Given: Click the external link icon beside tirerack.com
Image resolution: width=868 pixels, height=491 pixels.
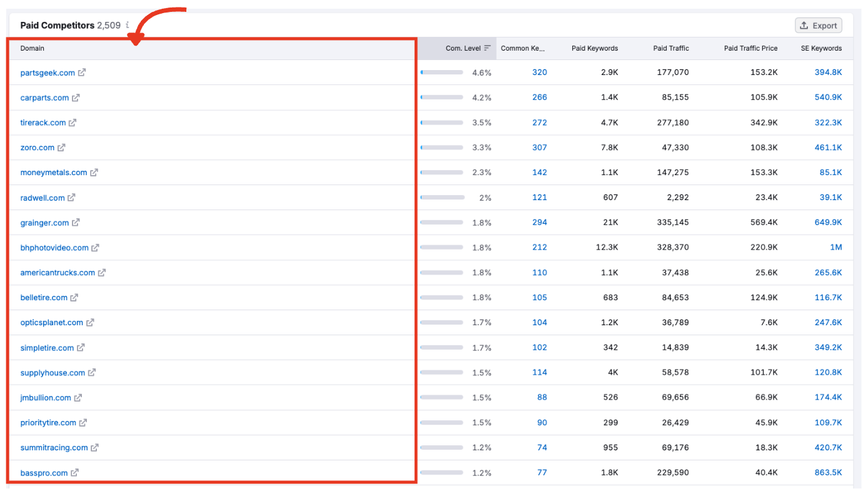Looking at the screenshot, I should [73, 123].
